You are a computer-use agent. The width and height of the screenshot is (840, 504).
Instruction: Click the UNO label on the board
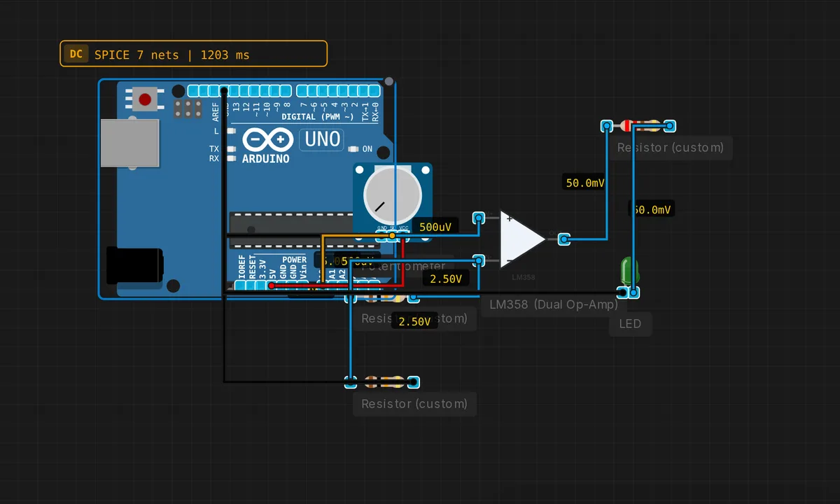tap(322, 139)
